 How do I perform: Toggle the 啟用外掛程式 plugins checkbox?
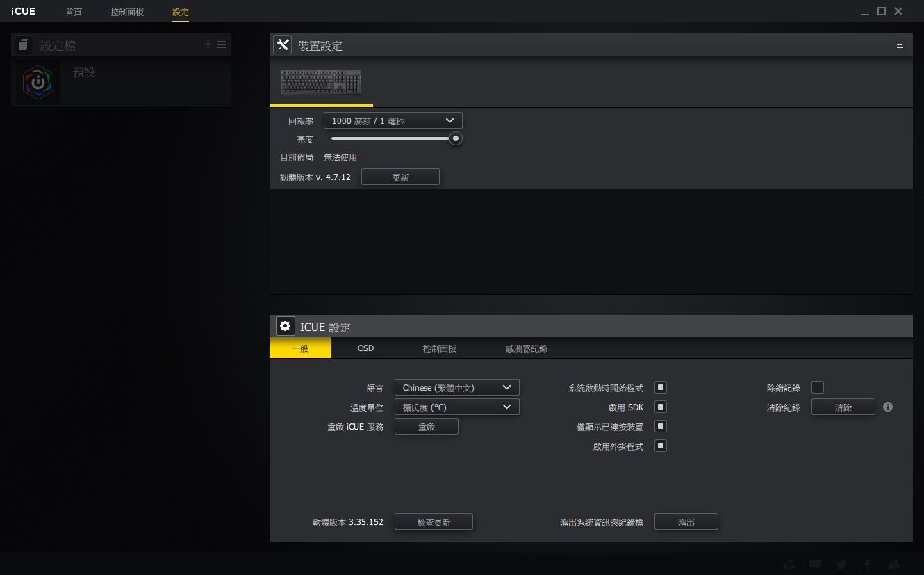click(661, 446)
